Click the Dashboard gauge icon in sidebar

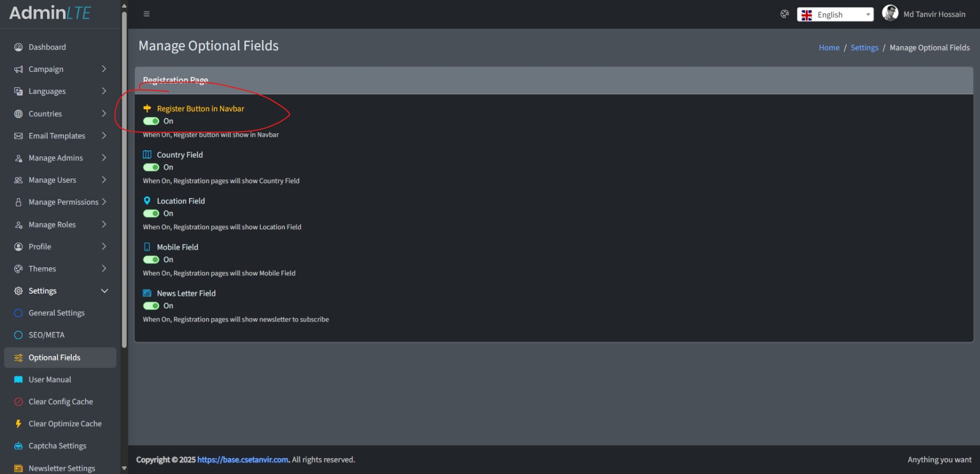[x=18, y=47]
